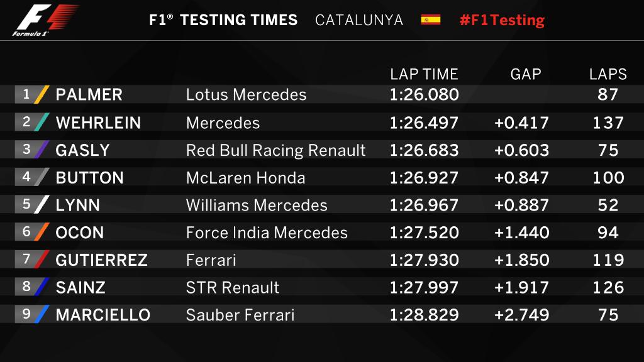644x362 pixels.
Task: Click Palmer's 1:26.080 lap time
Action: [x=424, y=95]
